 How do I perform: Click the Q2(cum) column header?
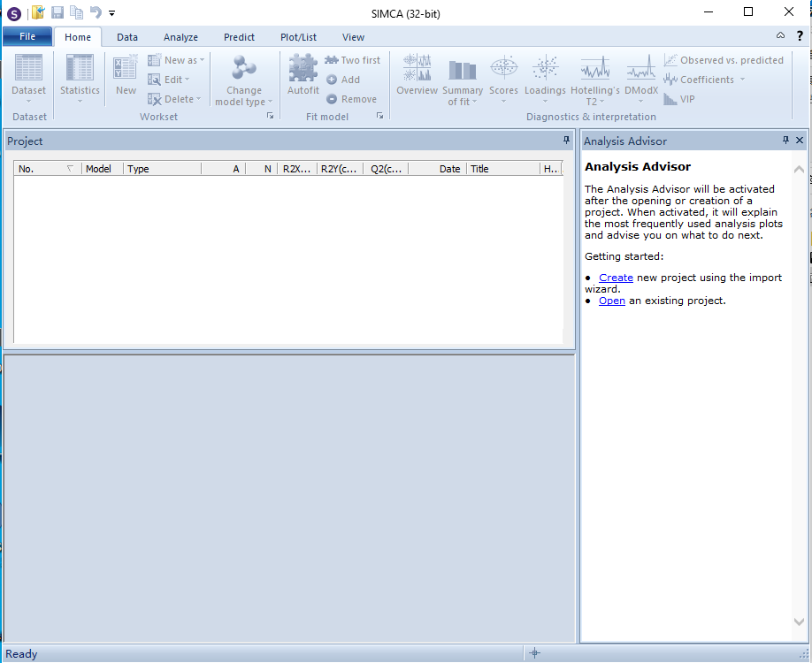[386, 169]
